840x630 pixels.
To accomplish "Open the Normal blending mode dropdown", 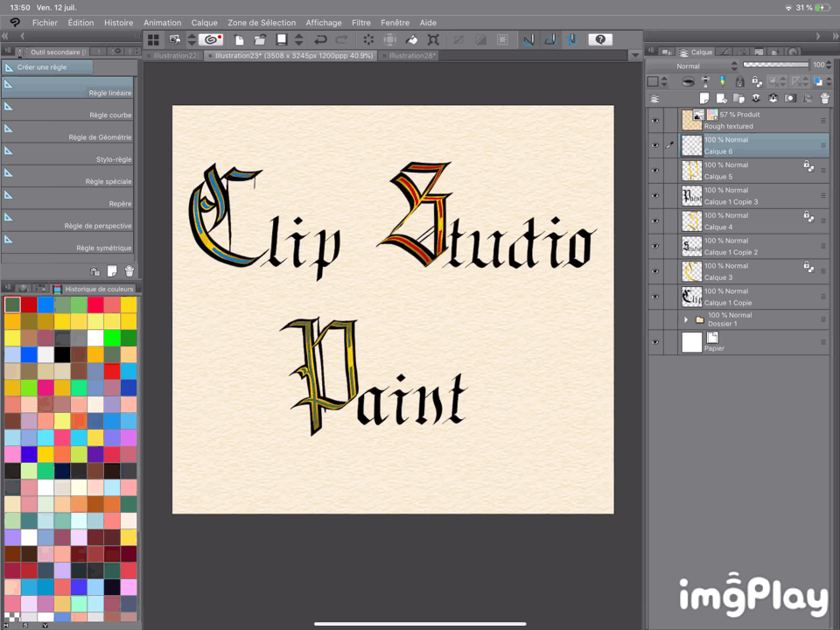I will (x=693, y=66).
